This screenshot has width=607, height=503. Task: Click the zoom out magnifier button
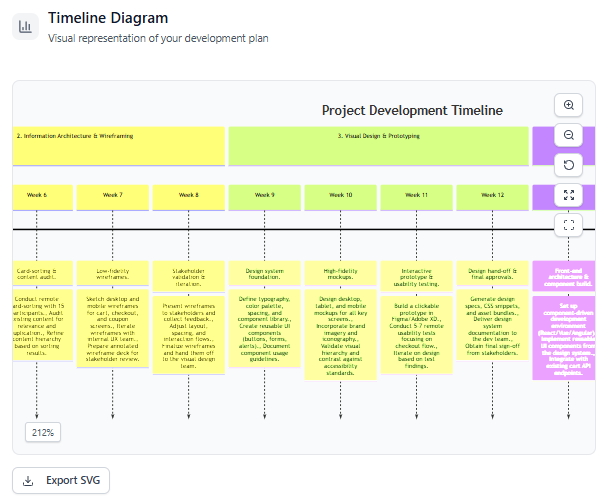568,135
